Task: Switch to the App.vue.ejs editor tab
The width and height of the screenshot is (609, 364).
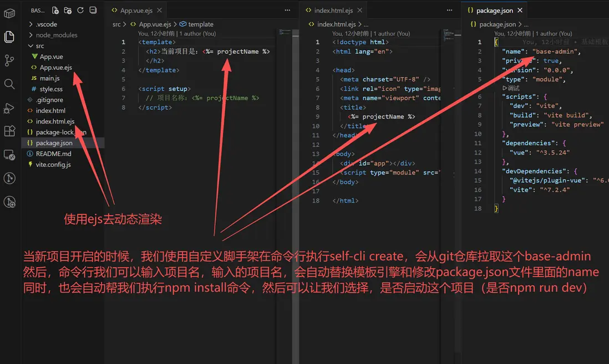Action: click(x=136, y=11)
